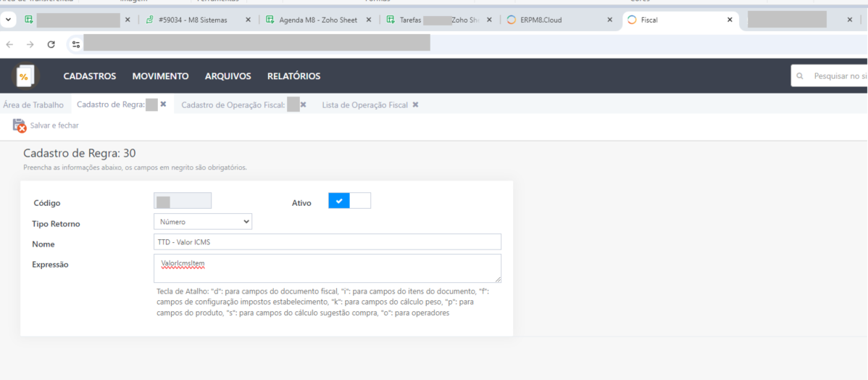Click the site settings icon in address bar
Viewport: 868px width, 380px height.
click(76, 44)
